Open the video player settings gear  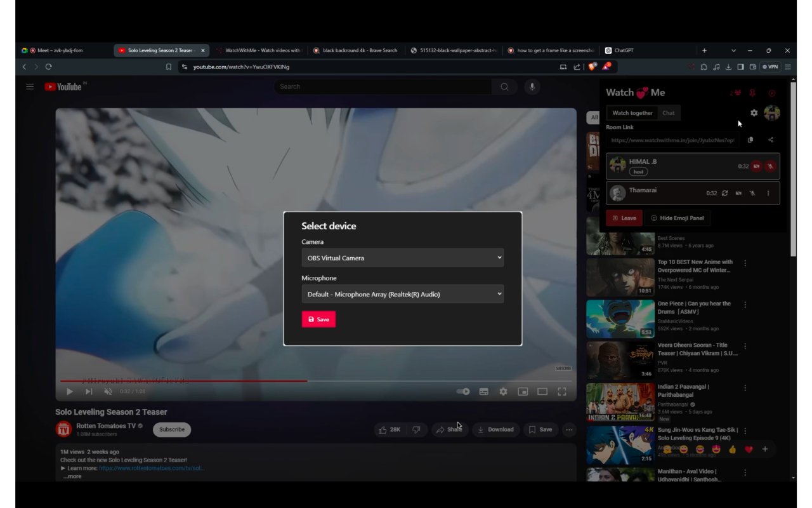point(503,392)
